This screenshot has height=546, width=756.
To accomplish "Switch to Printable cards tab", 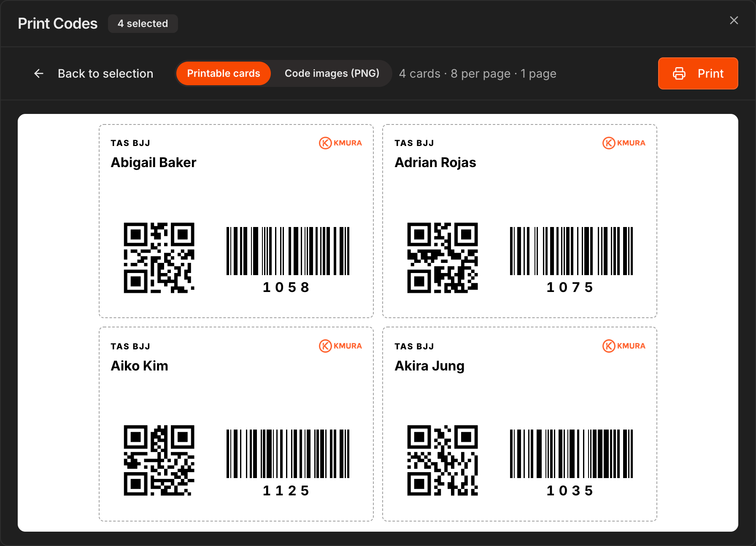I will [x=223, y=73].
